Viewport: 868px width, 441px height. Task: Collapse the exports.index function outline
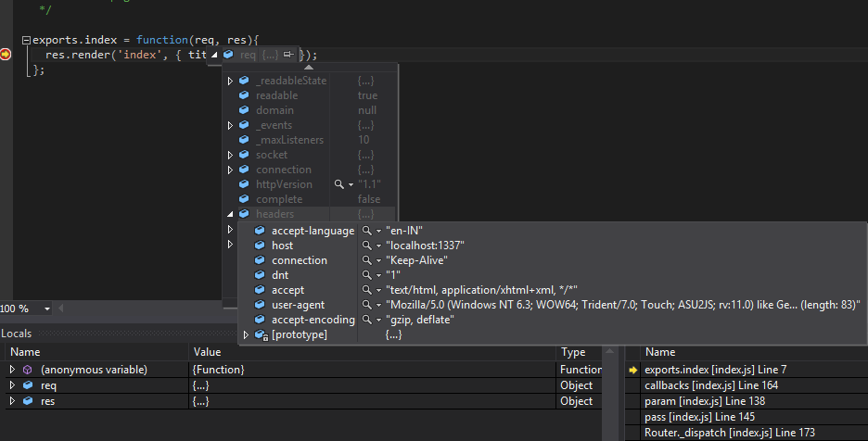click(x=26, y=40)
